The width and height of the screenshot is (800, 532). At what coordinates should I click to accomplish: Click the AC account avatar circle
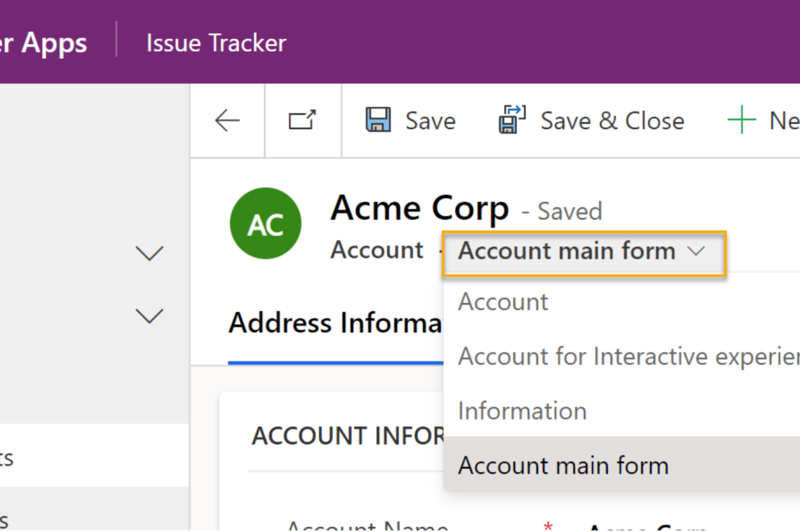pyautogui.click(x=265, y=223)
